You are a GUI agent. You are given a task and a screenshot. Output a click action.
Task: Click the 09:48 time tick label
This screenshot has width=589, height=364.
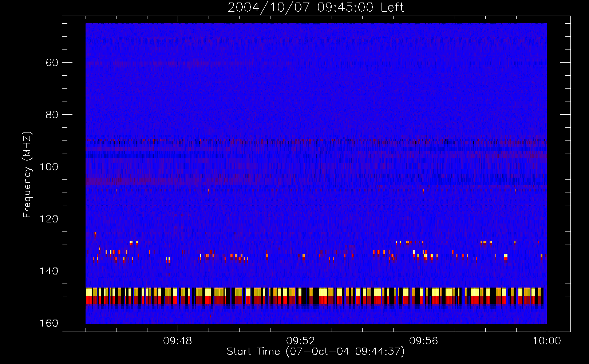point(178,341)
